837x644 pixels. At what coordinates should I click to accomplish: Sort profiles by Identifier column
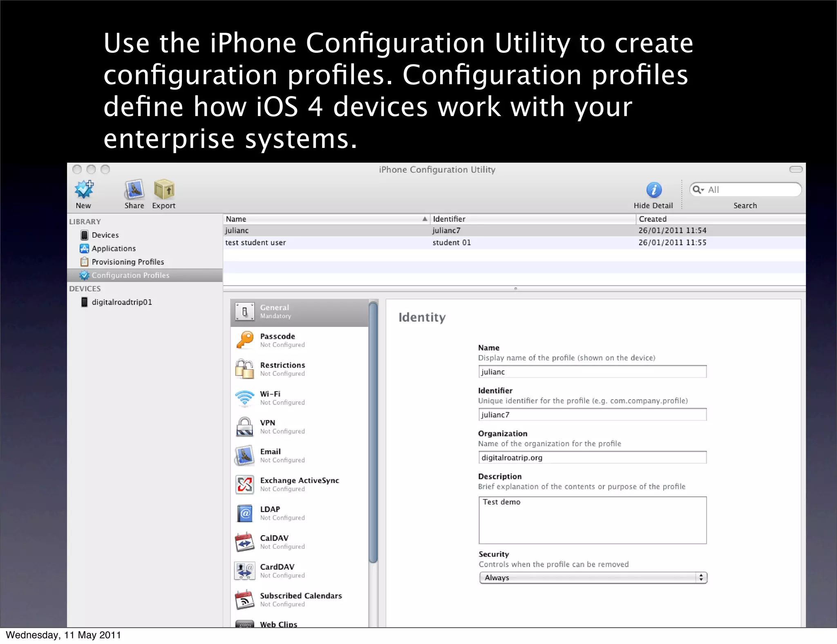[x=533, y=219]
